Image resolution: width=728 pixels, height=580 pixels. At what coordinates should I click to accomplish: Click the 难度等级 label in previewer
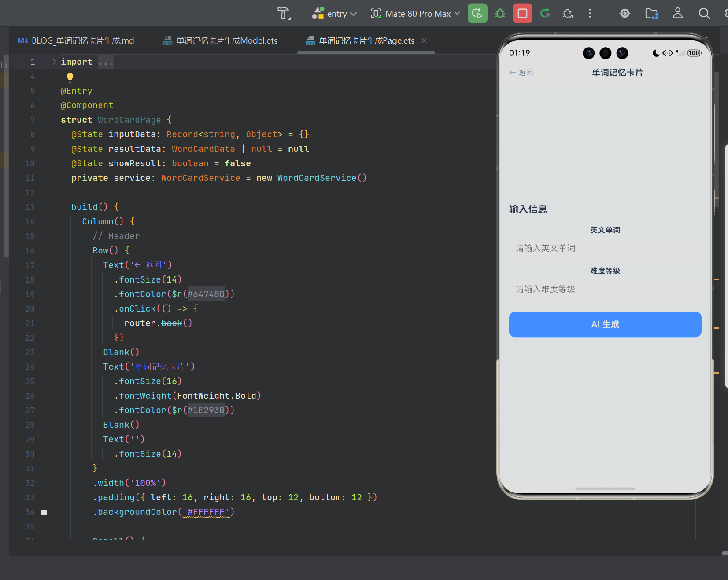pyautogui.click(x=605, y=271)
